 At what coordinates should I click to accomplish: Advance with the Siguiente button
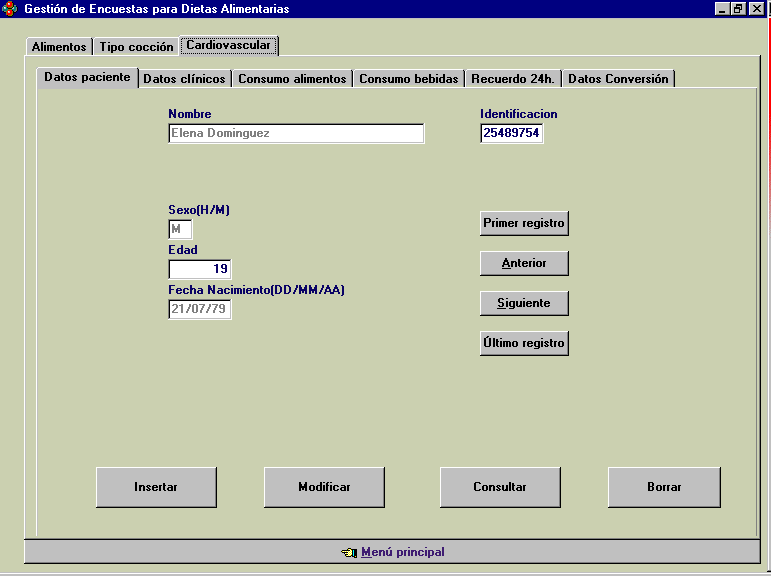[x=524, y=303]
